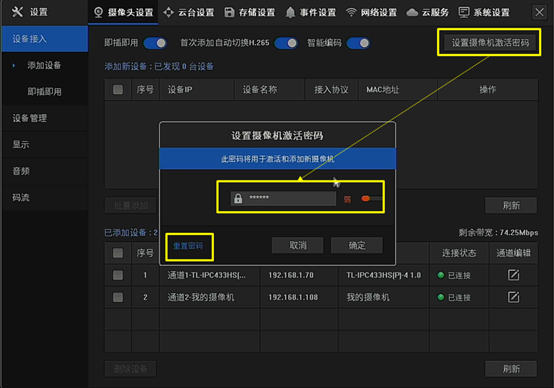554x388 pixels.
Task: Click the 重置密码 link
Action: (188, 246)
